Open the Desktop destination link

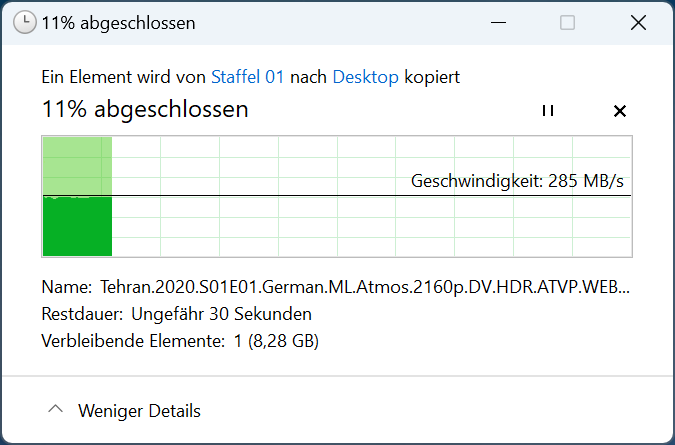365,77
